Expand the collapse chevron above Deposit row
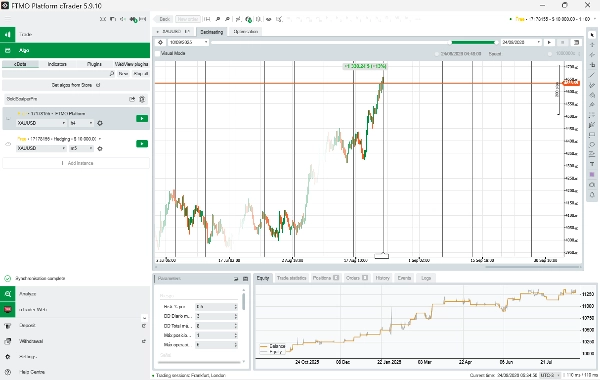 click(144, 318)
